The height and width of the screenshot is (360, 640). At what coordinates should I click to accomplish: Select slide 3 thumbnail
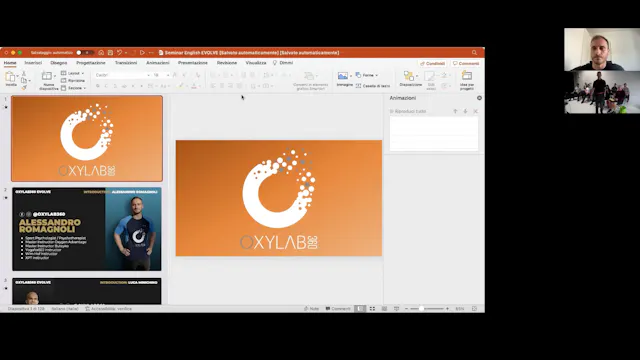pyautogui.click(x=87, y=291)
